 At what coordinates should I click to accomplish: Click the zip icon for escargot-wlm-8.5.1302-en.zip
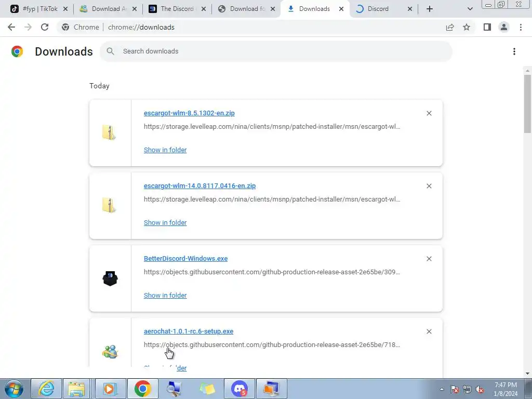pos(109,132)
